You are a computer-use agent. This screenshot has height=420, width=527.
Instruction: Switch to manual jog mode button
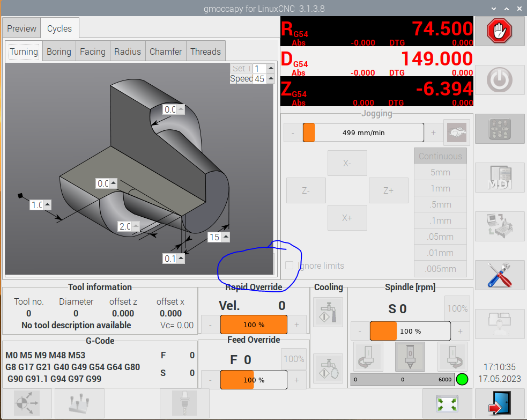tap(500, 129)
